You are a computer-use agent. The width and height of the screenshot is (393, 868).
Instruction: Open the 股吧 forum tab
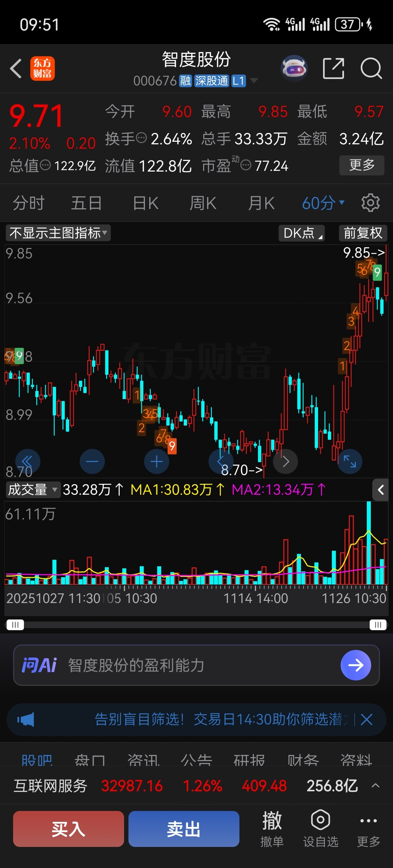click(x=37, y=760)
